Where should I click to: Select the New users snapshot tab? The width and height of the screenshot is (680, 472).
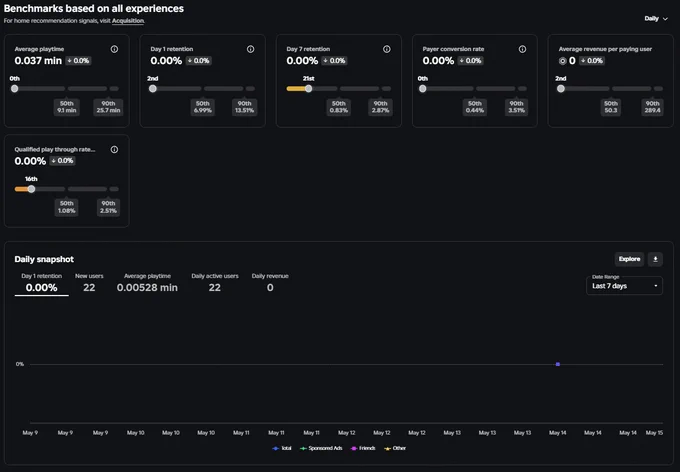click(89, 283)
